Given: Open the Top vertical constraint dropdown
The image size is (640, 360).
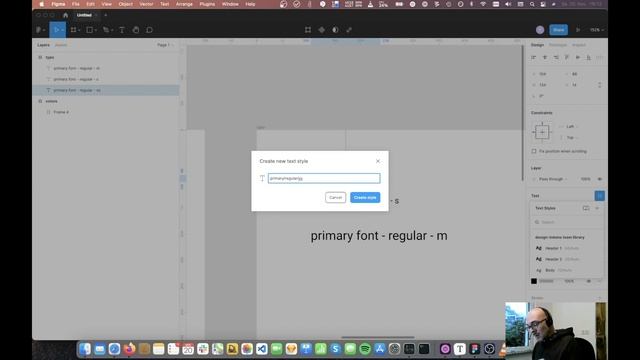Looking at the screenshot, I should [x=571, y=138].
